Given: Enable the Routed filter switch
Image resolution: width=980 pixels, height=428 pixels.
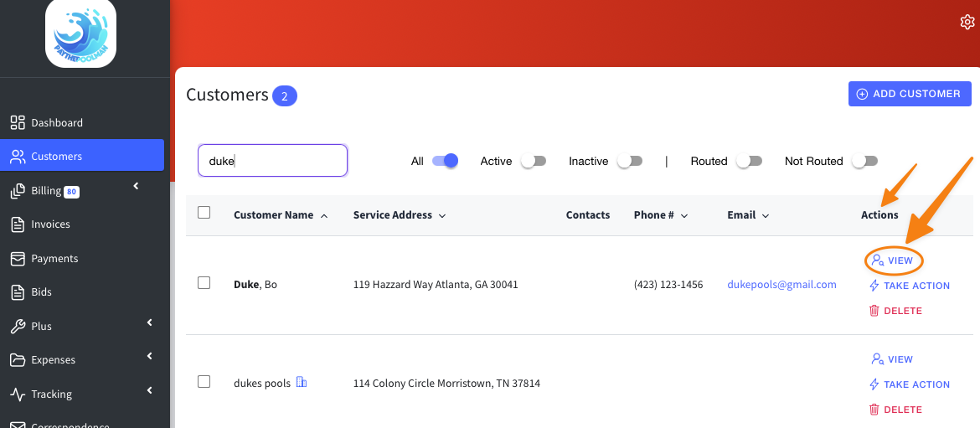Looking at the screenshot, I should pos(750,161).
